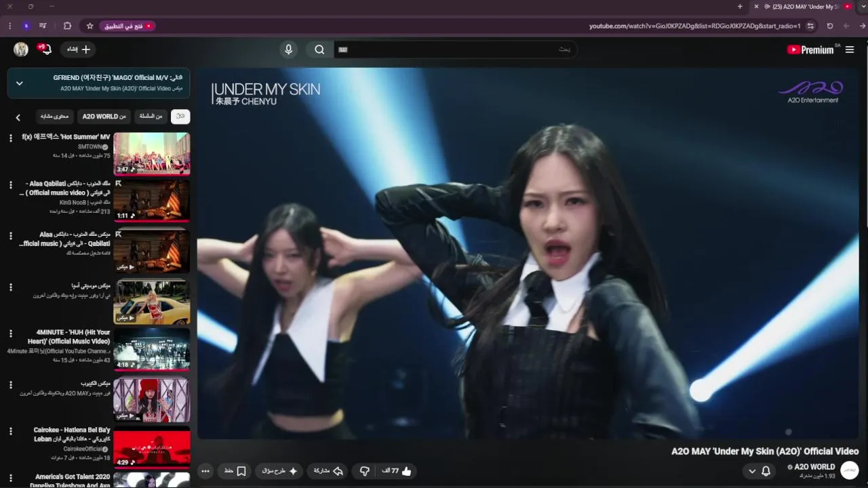
Task: Share the video using the arrow button
Action: pos(328,471)
